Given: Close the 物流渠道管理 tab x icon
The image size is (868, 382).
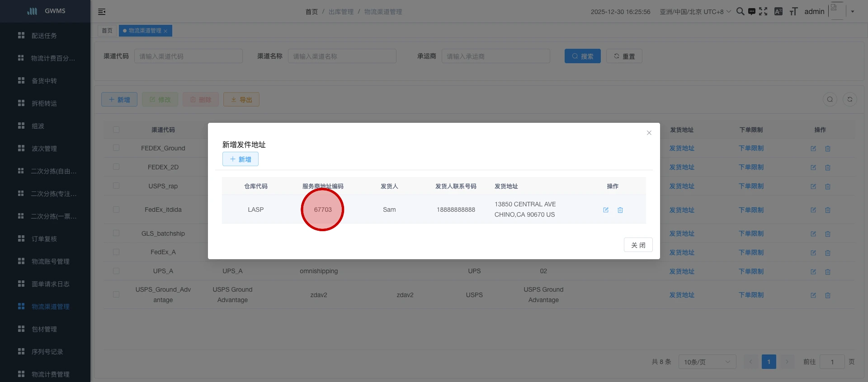Looking at the screenshot, I should pos(165,31).
